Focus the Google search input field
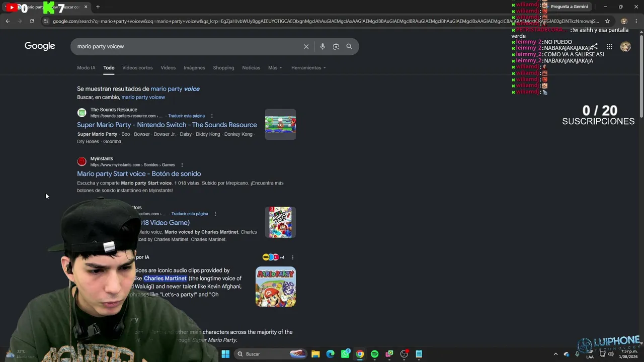The image size is (644, 362). pyautogui.click(x=186, y=47)
